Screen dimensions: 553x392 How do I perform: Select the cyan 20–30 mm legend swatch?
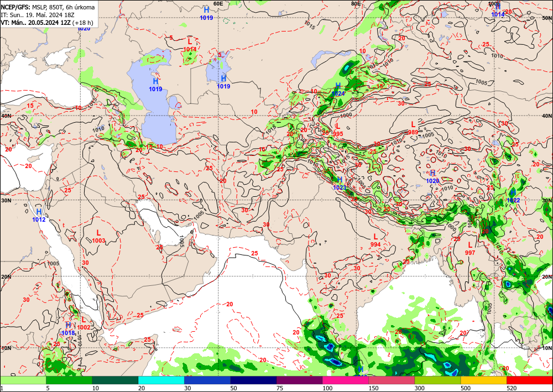pos(161,380)
